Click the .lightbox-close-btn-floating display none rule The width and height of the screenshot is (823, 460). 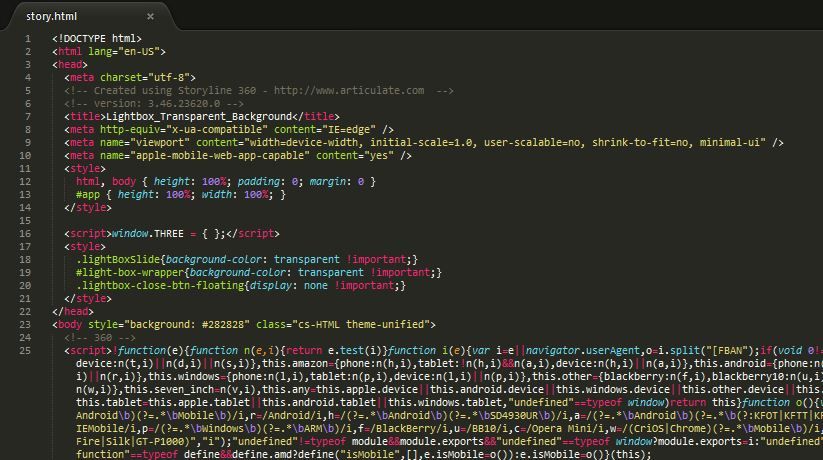click(x=241, y=286)
